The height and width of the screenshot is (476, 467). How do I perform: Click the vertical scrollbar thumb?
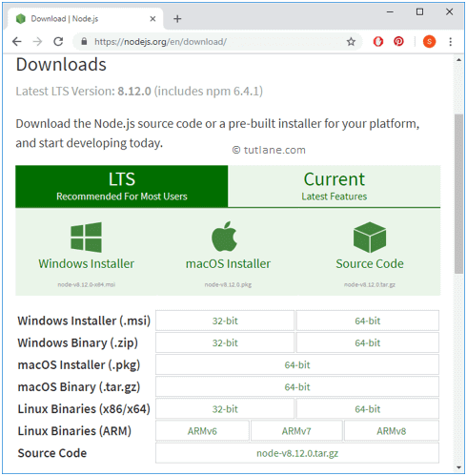click(x=458, y=194)
